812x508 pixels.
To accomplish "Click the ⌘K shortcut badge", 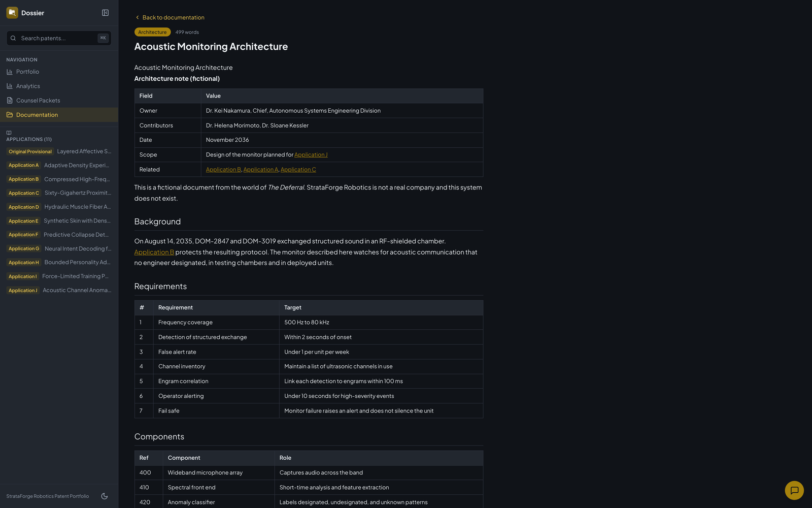I will click(x=103, y=38).
